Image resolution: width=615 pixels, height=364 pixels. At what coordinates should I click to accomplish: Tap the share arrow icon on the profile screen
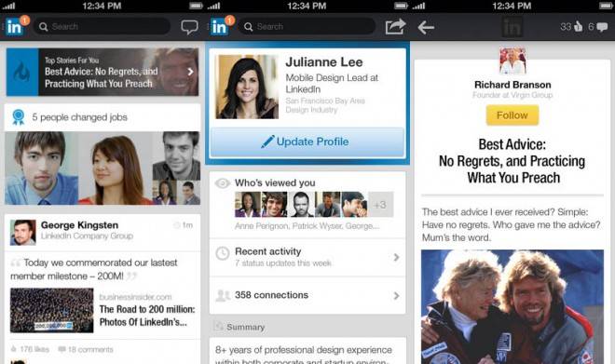394,27
